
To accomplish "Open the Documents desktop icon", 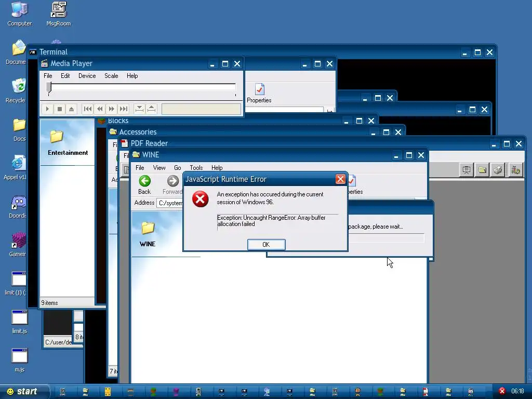I will pyautogui.click(x=16, y=52).
